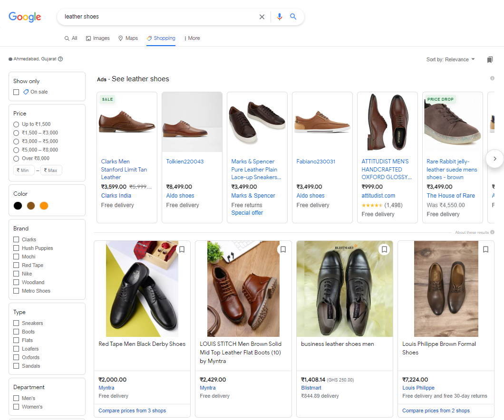Click the Max price input field
This screenshot has width=504, height=420.
coord(51,170)
